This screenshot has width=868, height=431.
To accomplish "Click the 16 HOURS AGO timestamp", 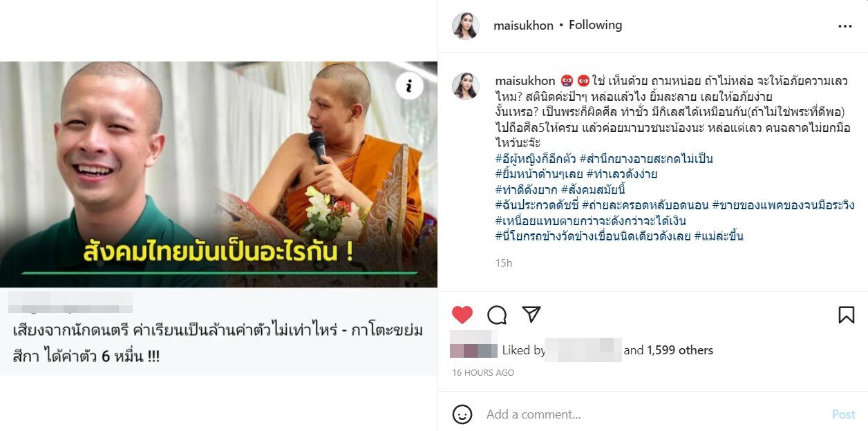I will pyautogui.click(x=483, y=373).
